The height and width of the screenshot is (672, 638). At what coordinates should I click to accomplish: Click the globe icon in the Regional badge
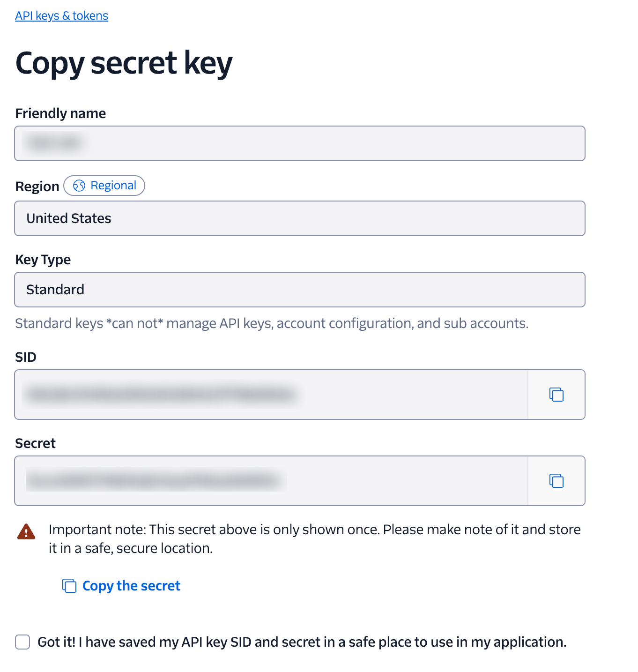pos(79,186)
